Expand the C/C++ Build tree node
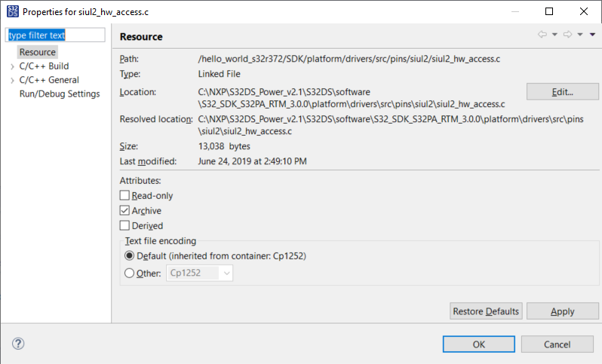Viewport: 602px width, 364px height. coord(12,66)
